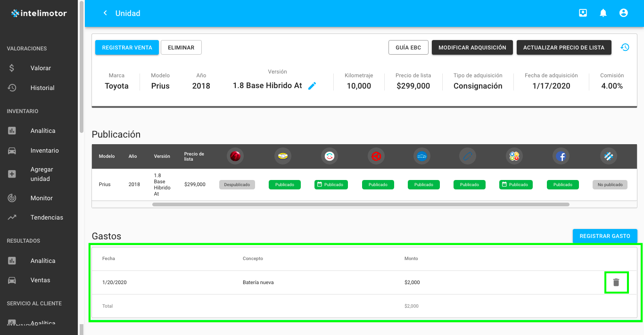This screenshot has width=644, height=335.
Task: Go back using the arrow beside Unidad
Action: (105, 13)
